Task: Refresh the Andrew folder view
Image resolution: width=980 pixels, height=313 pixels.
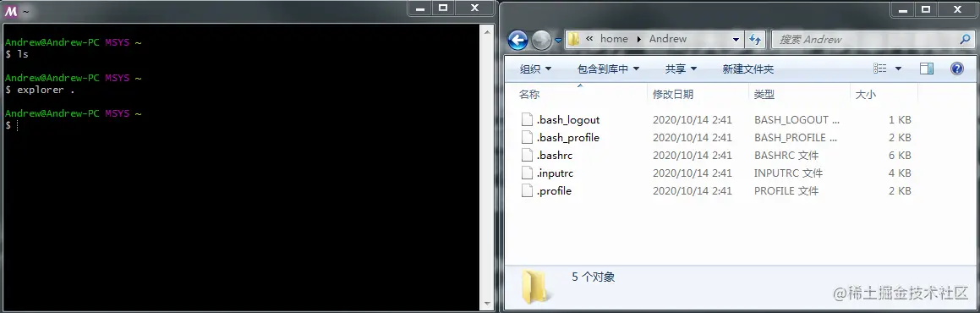Action: [754, 39]
